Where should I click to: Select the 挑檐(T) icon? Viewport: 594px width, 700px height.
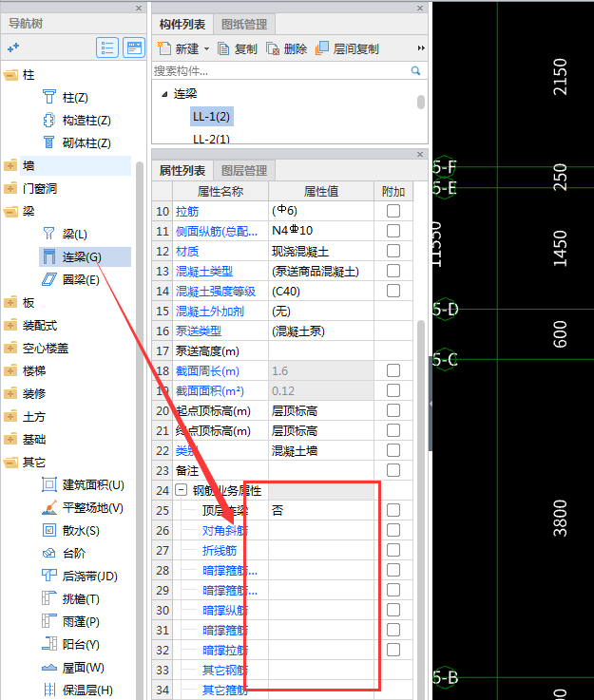pos(49,598)
